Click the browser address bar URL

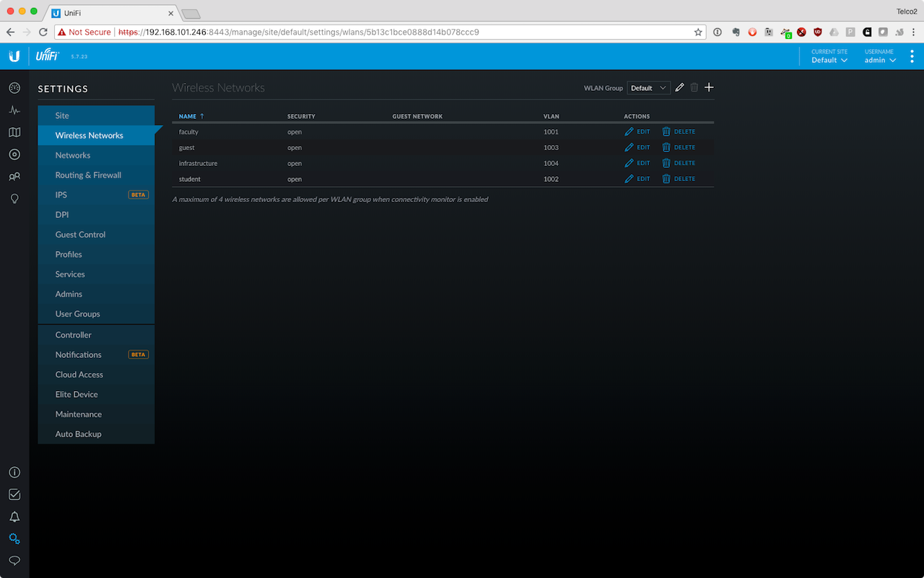tap(298, 32)
